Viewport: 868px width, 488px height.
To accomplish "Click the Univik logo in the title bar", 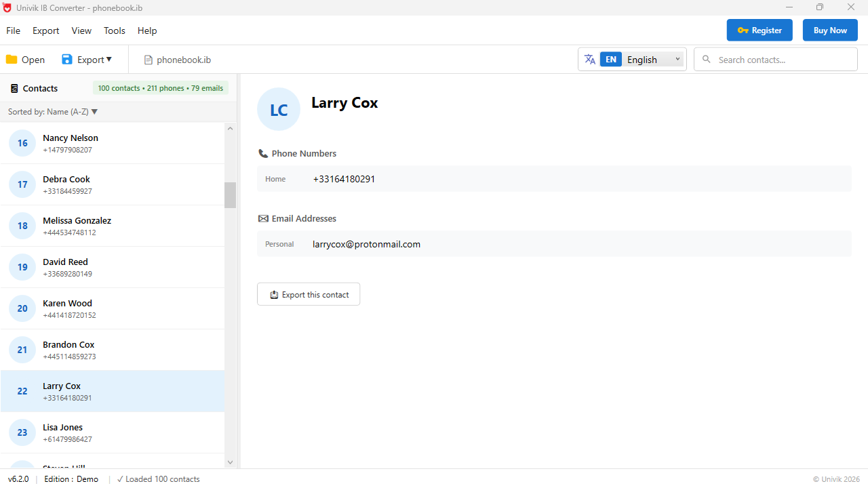I will tap(7, 7).
